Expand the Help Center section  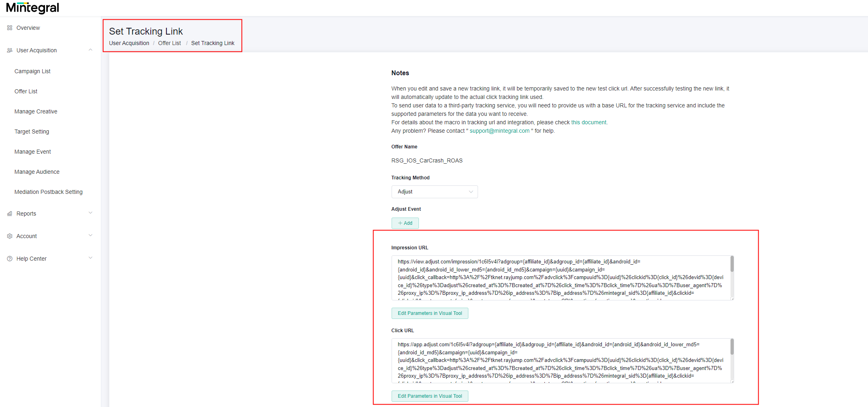90,258
